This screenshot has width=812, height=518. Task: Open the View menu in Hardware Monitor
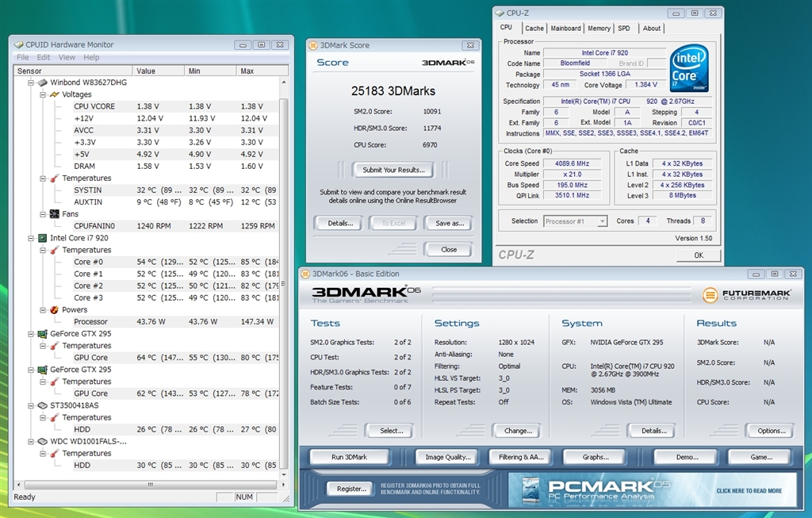tap(67, 57)
